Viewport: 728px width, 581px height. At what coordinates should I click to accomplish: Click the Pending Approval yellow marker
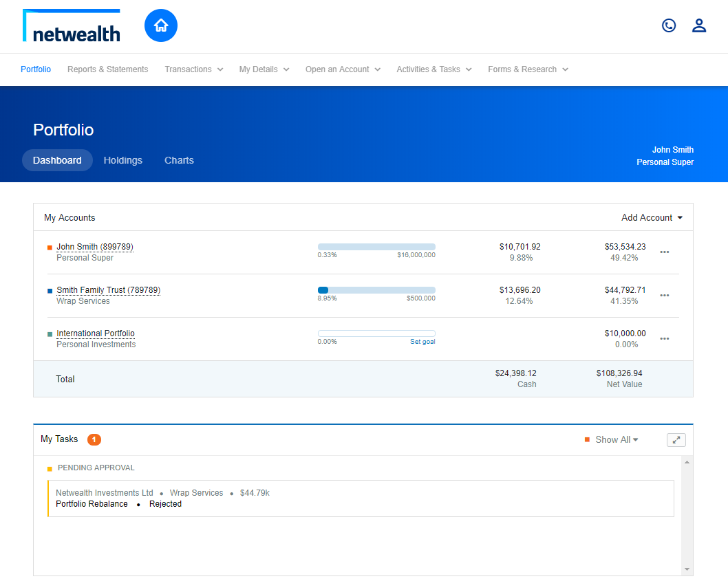(50, 469)
